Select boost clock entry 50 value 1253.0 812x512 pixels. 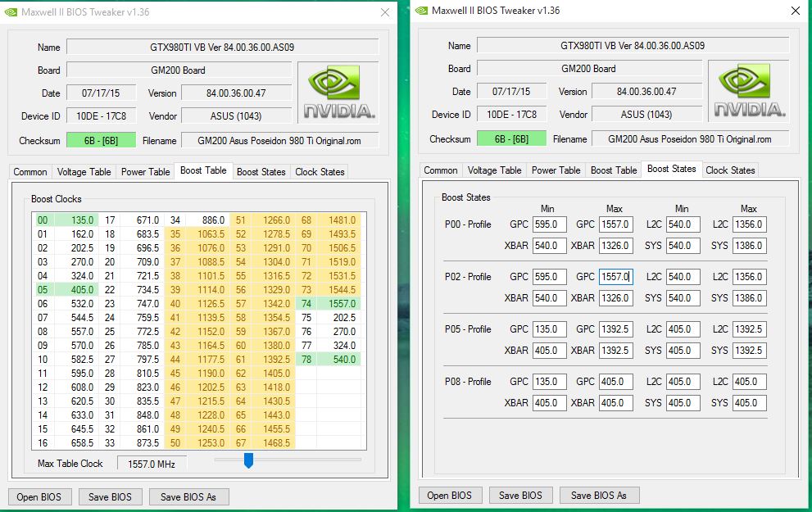point(207,443)
